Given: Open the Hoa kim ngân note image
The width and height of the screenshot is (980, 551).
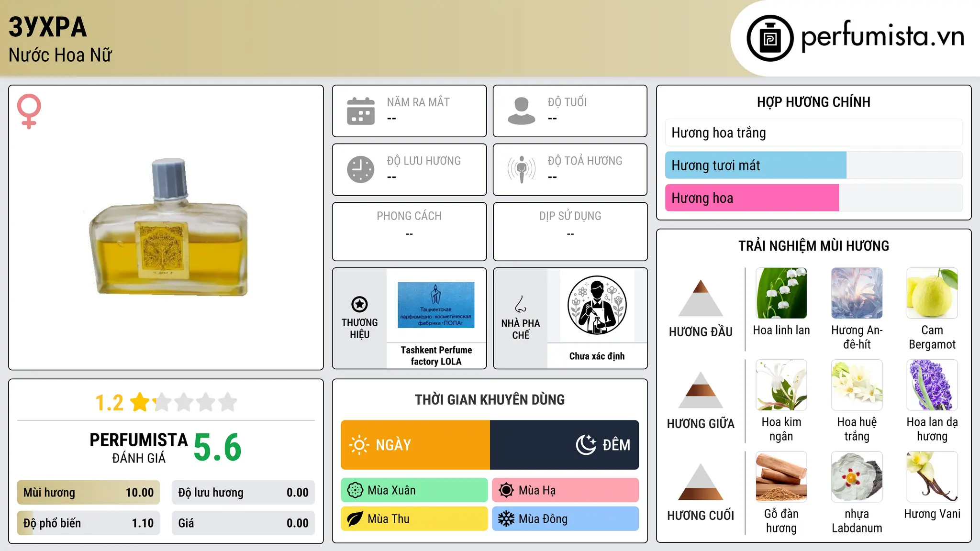Looking at the screenshot, I should [781, 385].
